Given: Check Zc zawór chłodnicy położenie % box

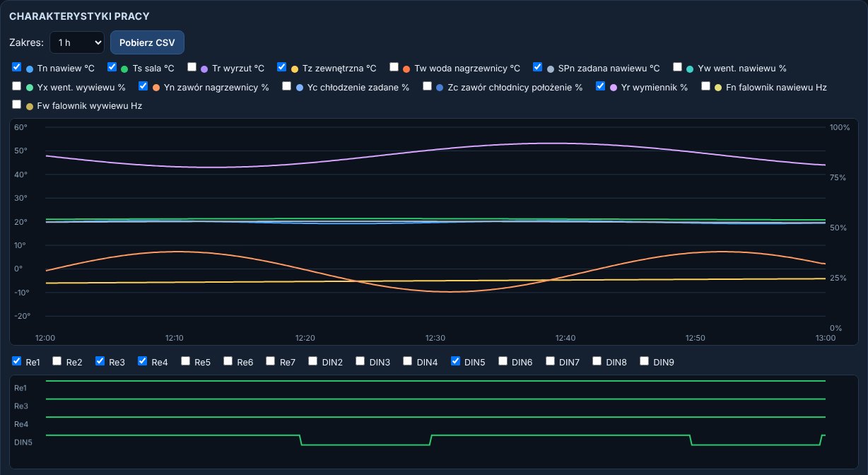Looking at the screenshot, I should point(427,86).
